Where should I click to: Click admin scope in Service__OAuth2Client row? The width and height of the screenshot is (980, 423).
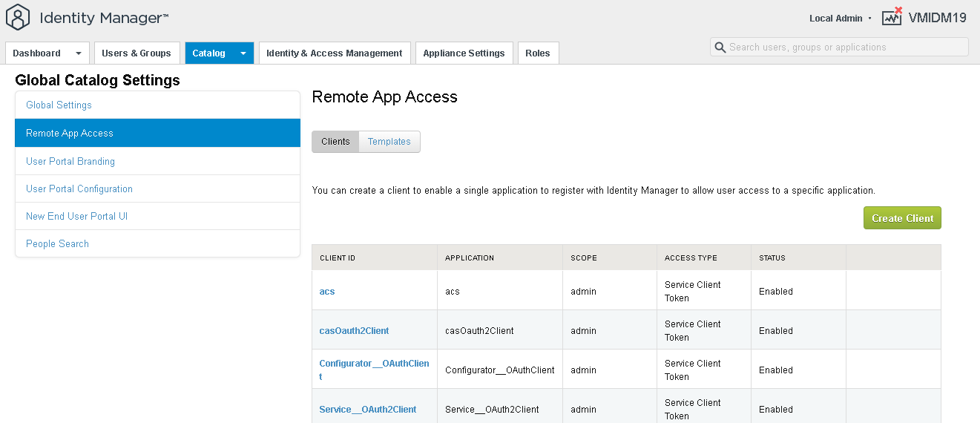583,410
